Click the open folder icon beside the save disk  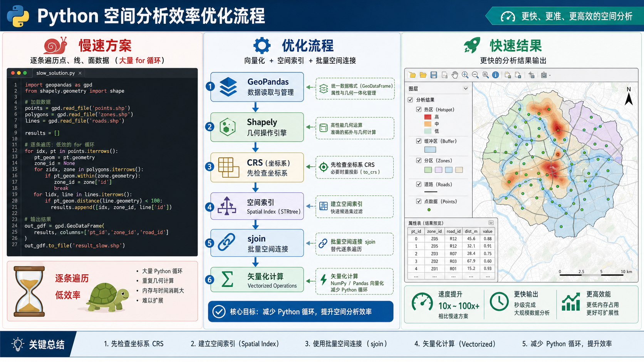423,75
